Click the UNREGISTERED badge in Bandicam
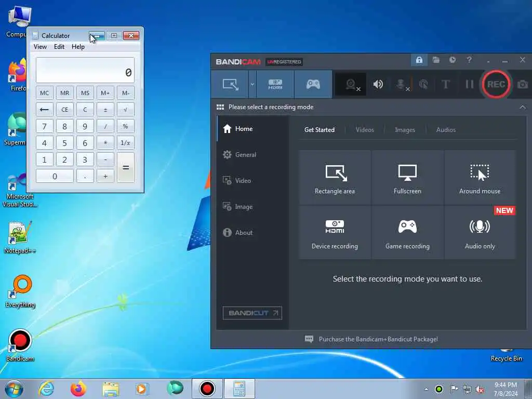This screenshot has width=532, height=399. coord(284,62)
